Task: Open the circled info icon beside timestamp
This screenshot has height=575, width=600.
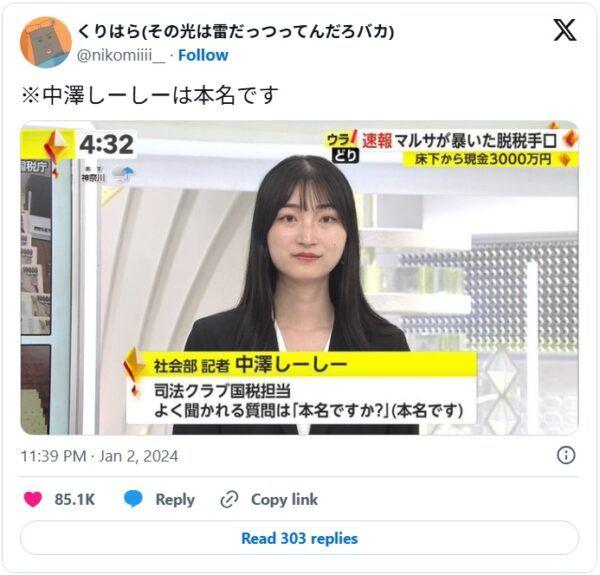Action: point(566,455)
